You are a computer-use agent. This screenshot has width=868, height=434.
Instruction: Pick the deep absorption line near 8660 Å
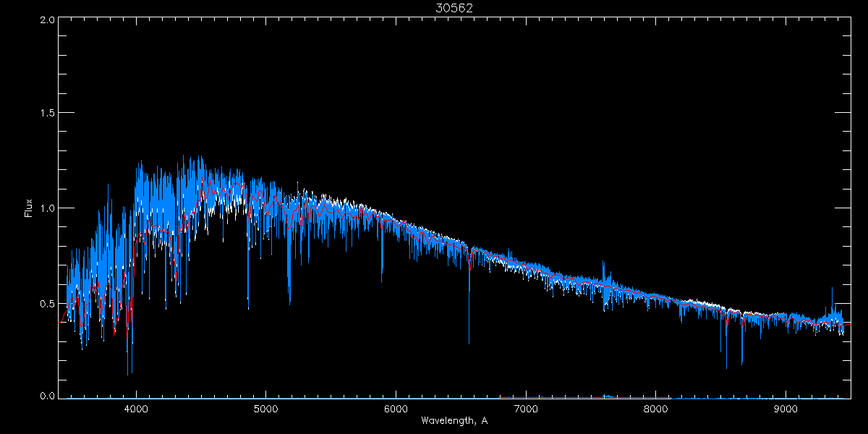(x=742, y=360)
